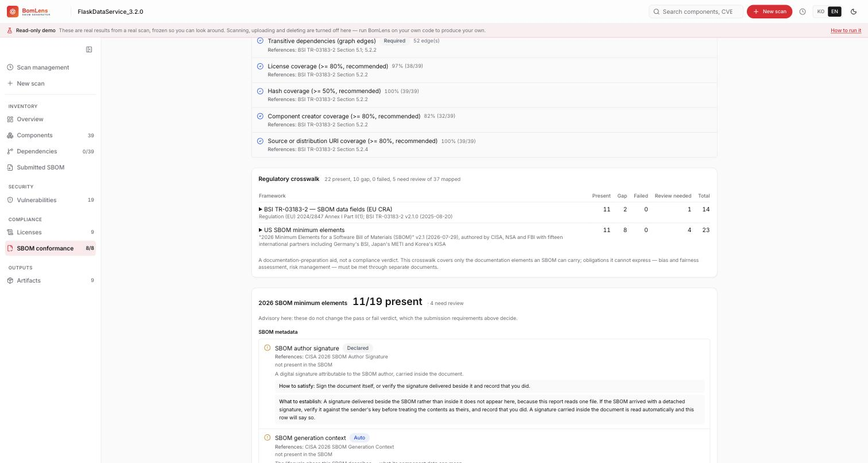Switch language to EN
868x463 pixels.
(x=835, y=11)
